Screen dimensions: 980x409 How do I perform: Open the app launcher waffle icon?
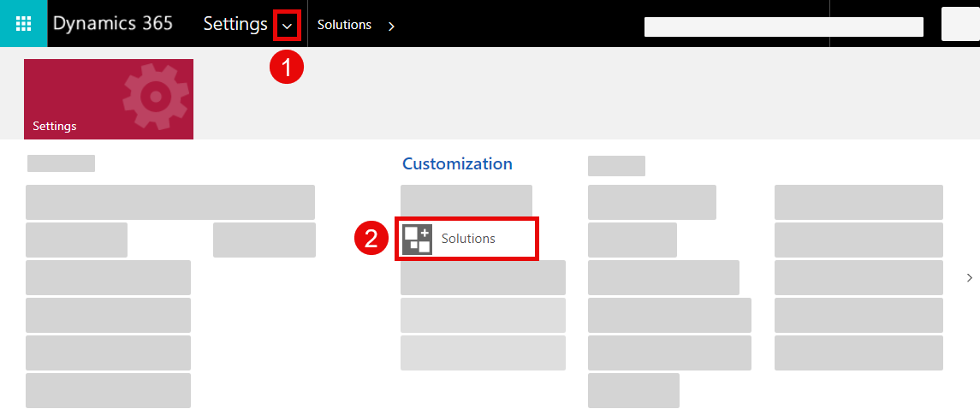(23, 24)
